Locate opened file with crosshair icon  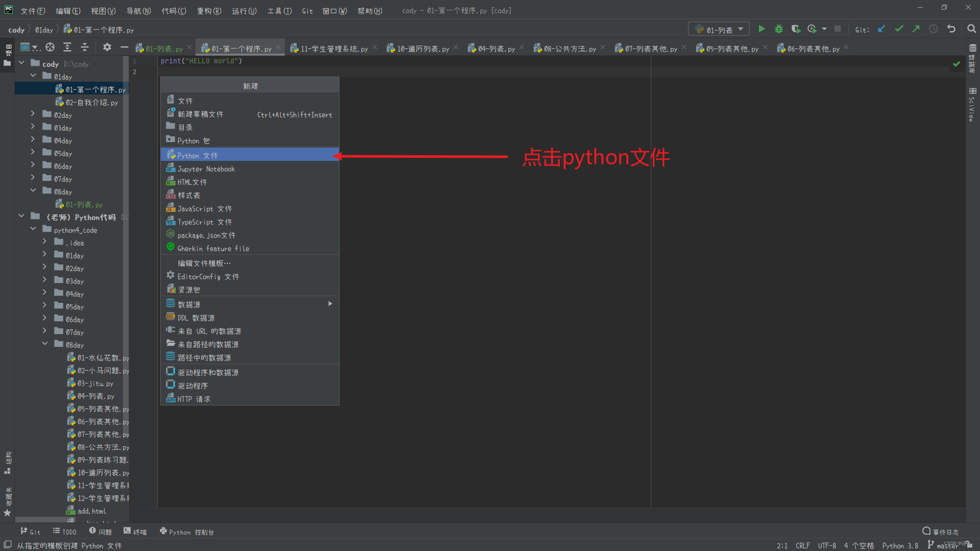coord(50,47)
